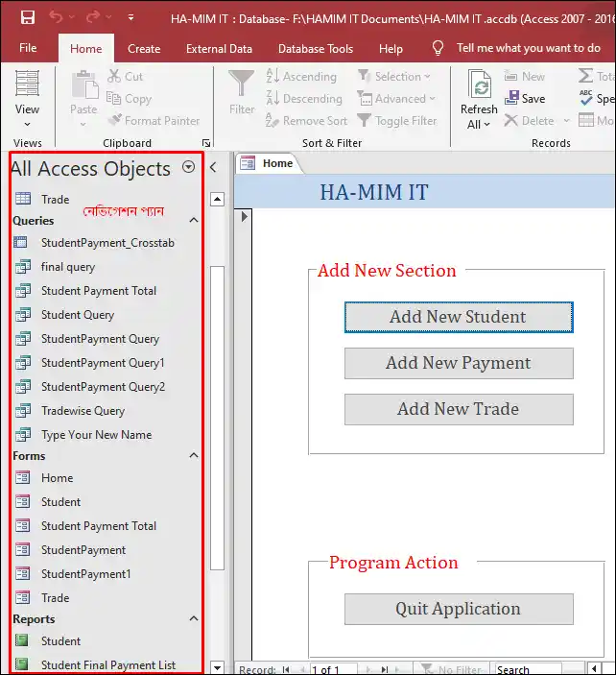Open the Trade table in navigation pane
Screen dimensions: 616x675
[x=55, y=200]
